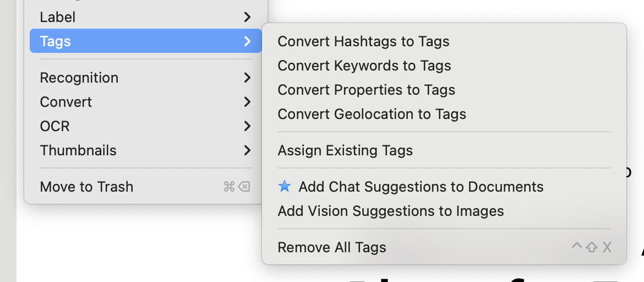Select Remove All Tags
The height and width of the screenshot is (282, 644).
coord(332,247)
